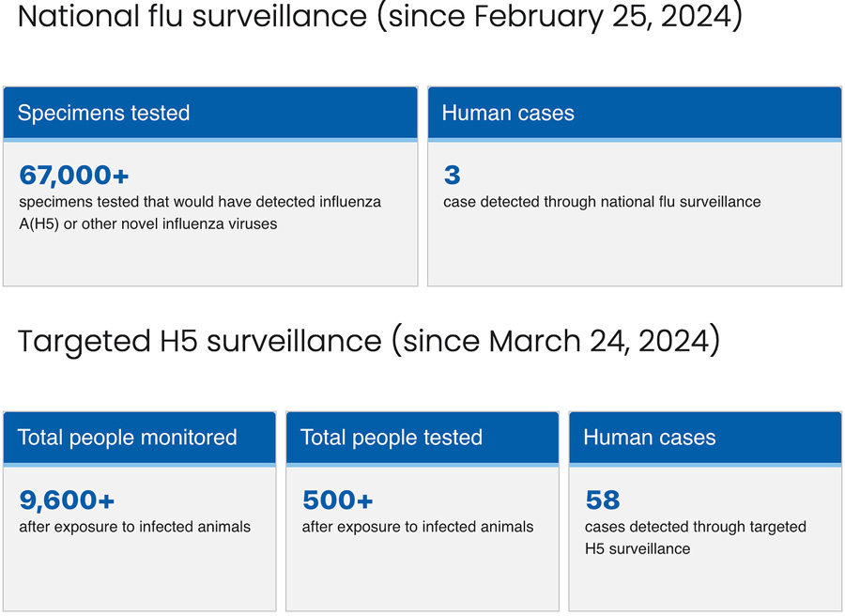Click Human cases header in targeted H5 section
The width and height of the screenshot is (845, 616).
pos(650,438)
